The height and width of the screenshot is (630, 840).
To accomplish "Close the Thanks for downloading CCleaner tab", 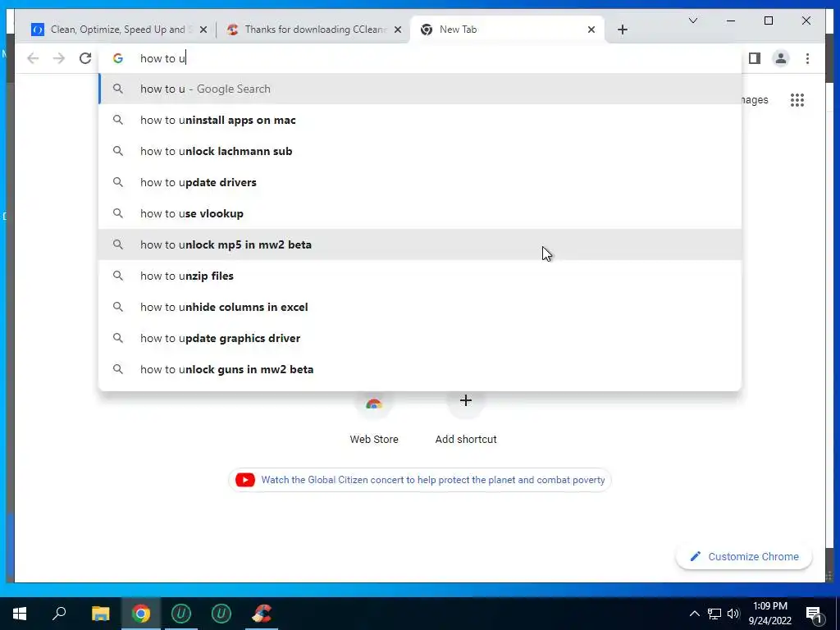I will coord(398,30).
